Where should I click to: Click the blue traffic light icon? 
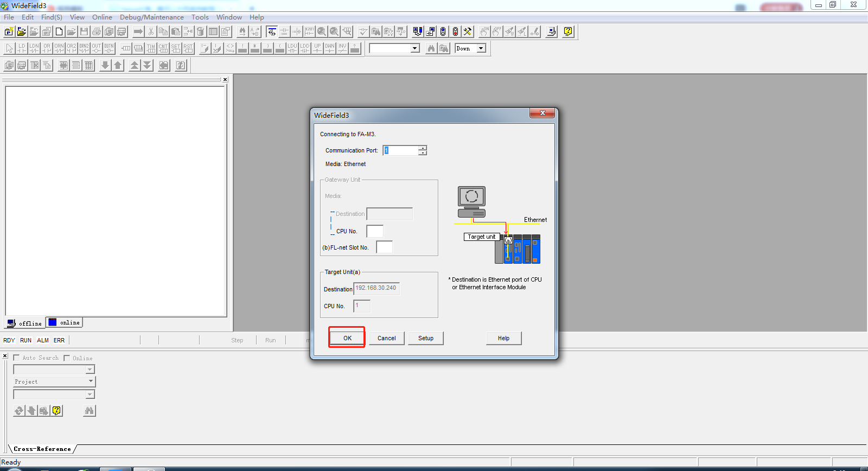[x=443, y=31]
